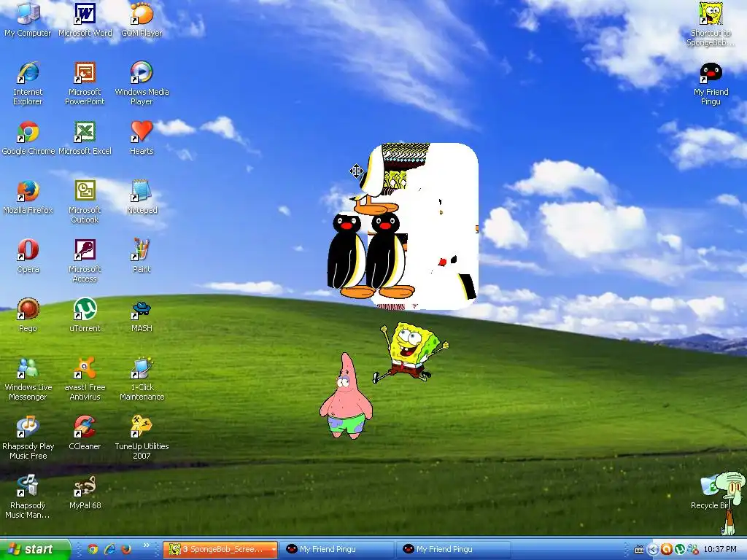Click the SpongeBob_Scree... taskbar group button

[x=220, y=549]
